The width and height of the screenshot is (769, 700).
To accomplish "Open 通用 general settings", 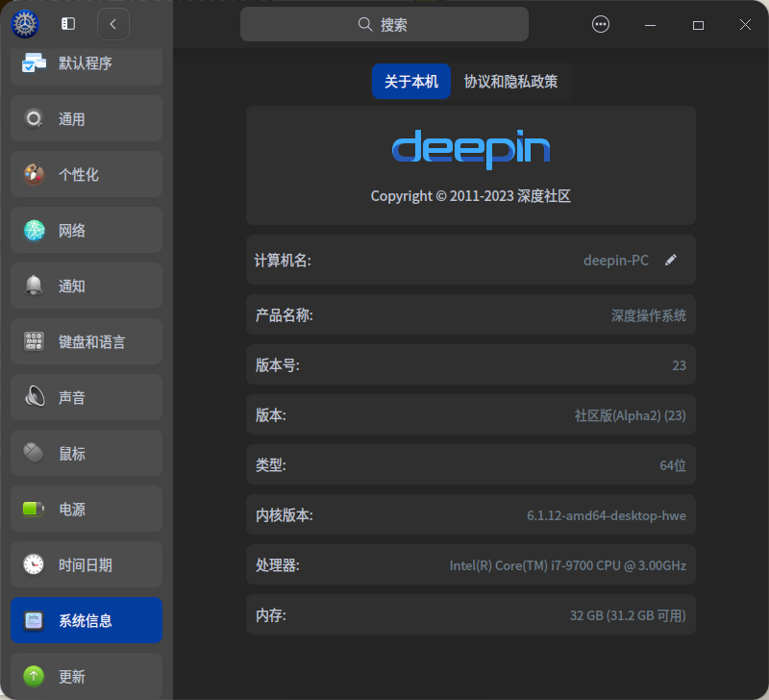I will pos(87,119).
